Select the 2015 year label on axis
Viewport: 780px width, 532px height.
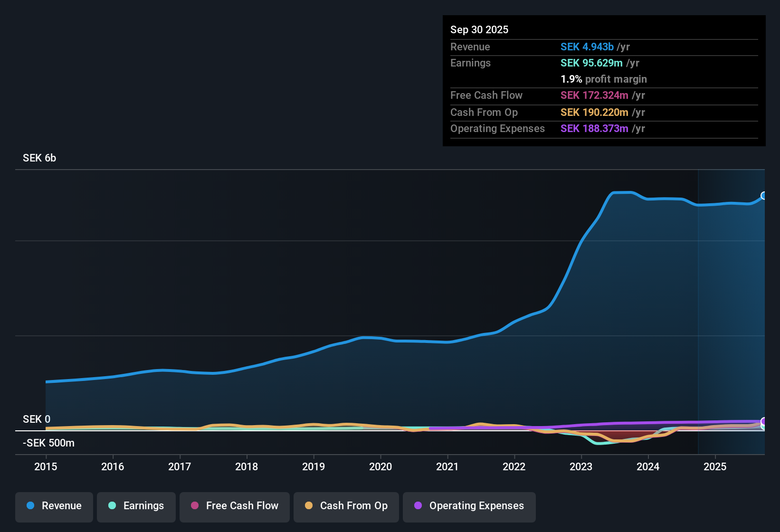tap(46, 467)
